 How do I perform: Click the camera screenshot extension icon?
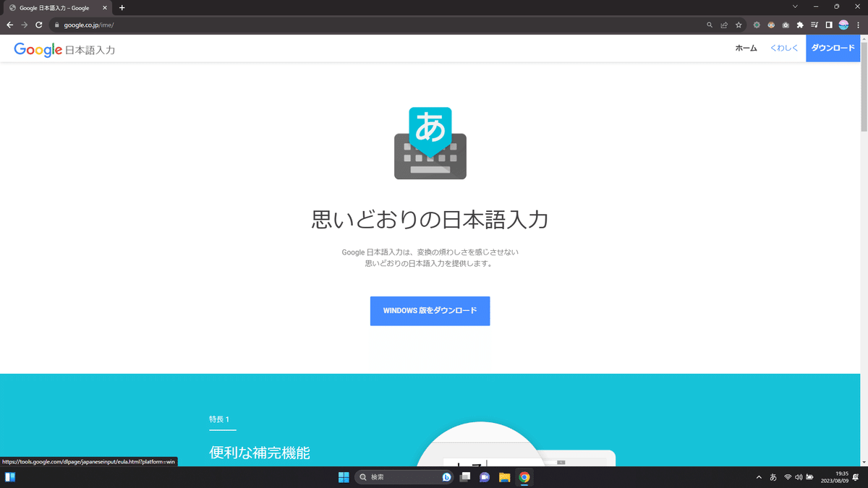click(786, 25)
